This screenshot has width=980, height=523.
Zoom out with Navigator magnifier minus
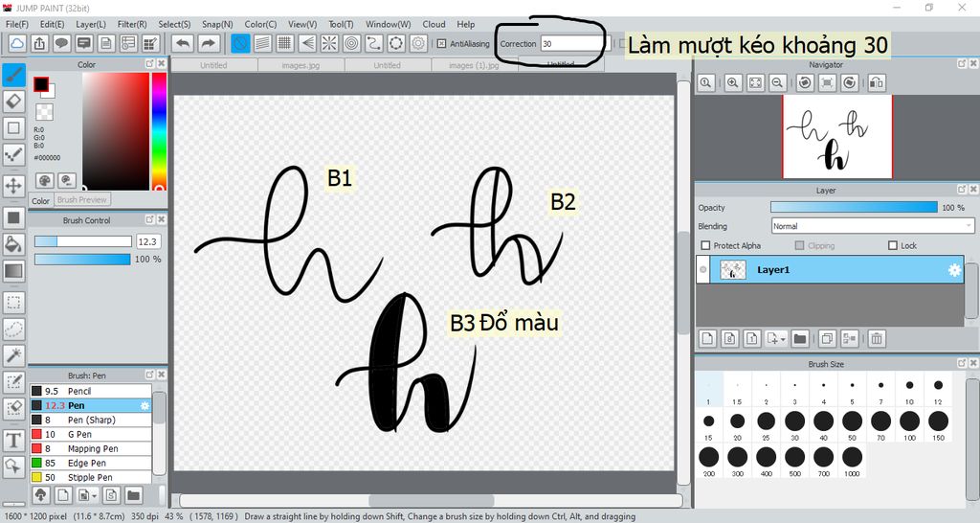[777, 82]
